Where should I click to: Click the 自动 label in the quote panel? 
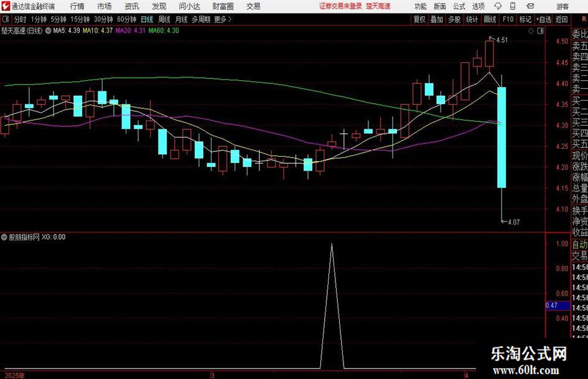click(580, 245)
